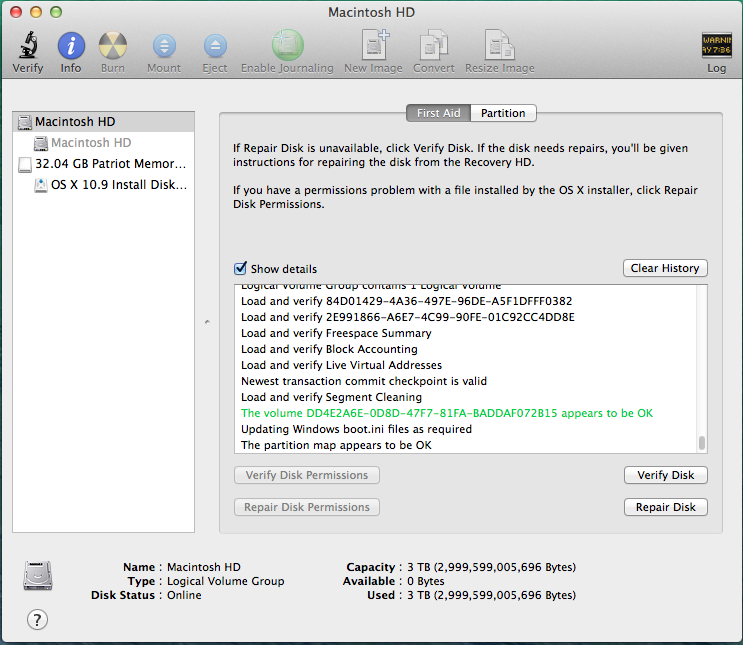Click the Available '0 Bytes' value
743x645 pixels.
tap(426, 581)
